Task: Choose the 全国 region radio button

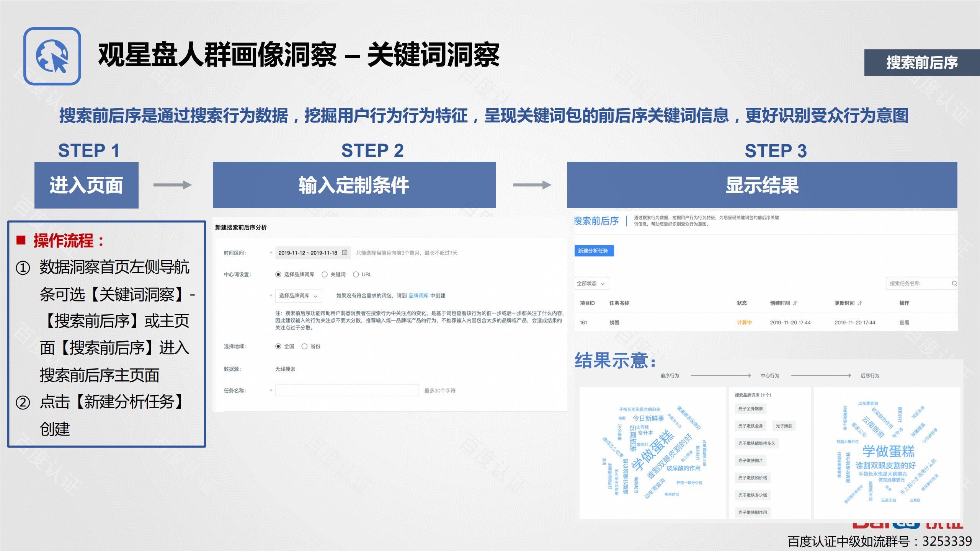Action: pyautogui.click(x=278, y=346)
